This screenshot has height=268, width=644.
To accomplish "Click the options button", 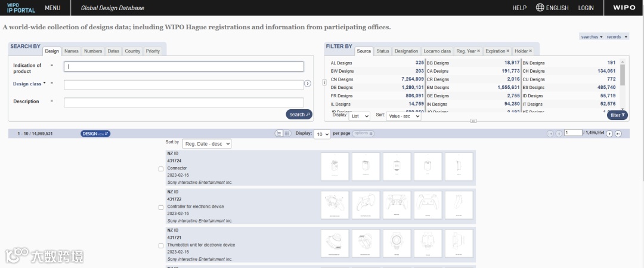I will pyautogui.click(x=363, y=134).
